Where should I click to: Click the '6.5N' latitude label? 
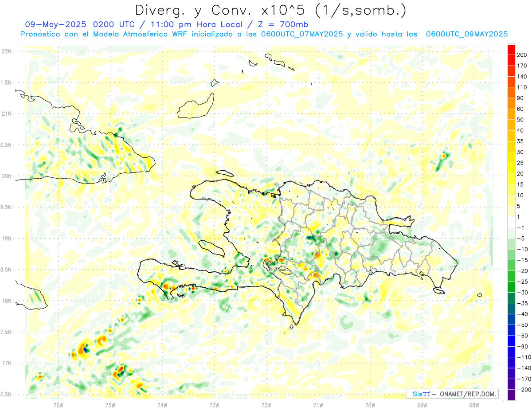(x=7, y=394)
